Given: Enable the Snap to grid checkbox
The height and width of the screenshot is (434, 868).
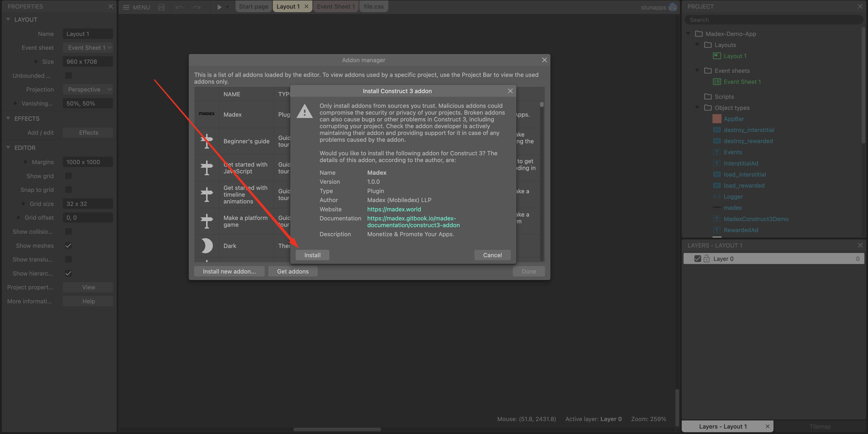Looking at the screenshot, I should coord(68,190).
